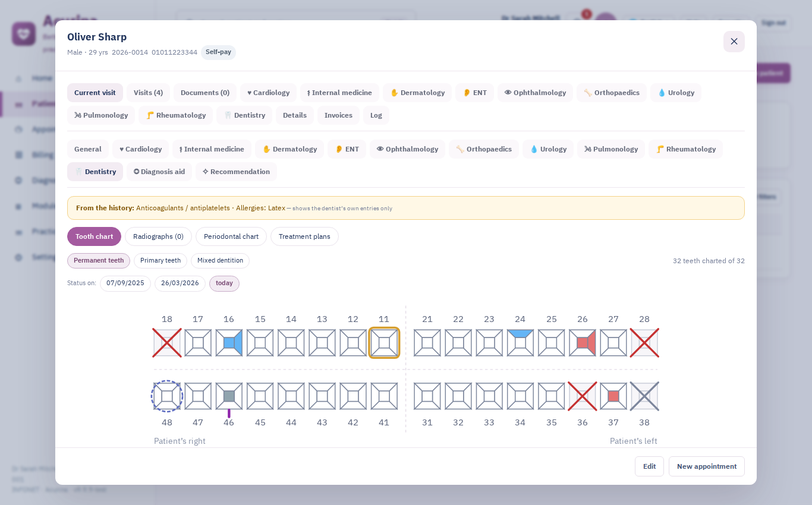The image size is (812, 505).
Task: Select tooth 26 with red surfaces
Action: (x=583, y=343)
